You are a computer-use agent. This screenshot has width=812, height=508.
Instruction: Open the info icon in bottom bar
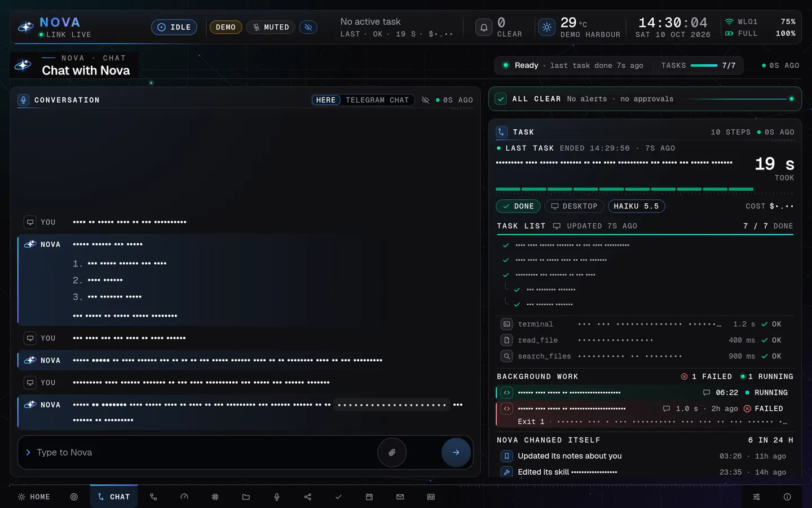point(787,497)
